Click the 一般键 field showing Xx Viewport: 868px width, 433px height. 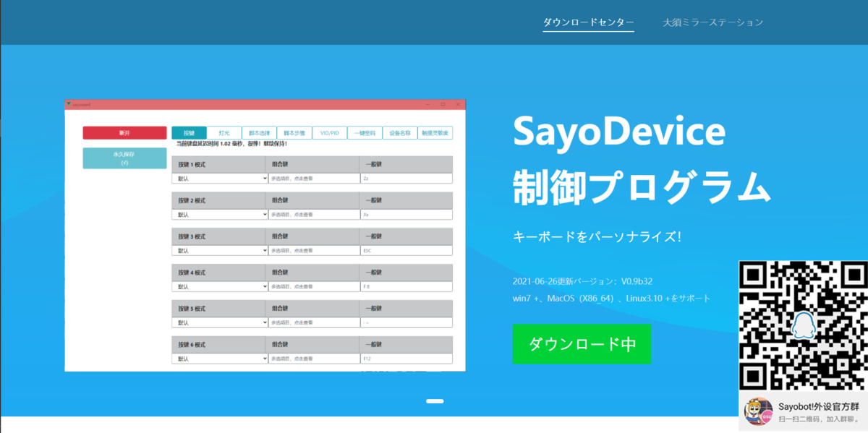point(406,215)
